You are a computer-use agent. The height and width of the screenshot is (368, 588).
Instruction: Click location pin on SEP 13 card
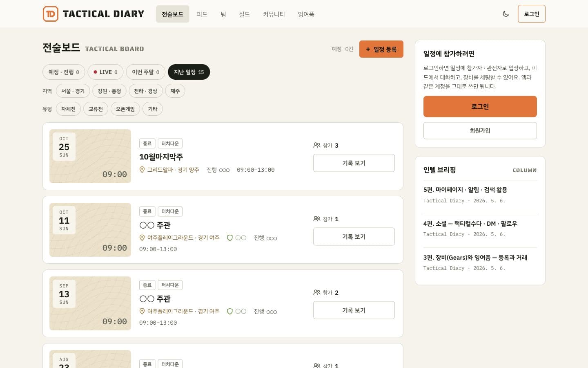tap(142, 311)
